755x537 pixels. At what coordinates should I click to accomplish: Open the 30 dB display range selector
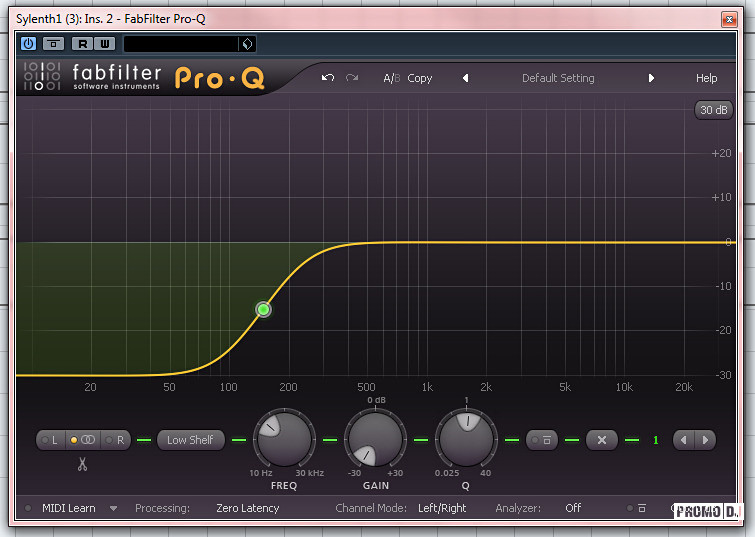click(714, 110)
